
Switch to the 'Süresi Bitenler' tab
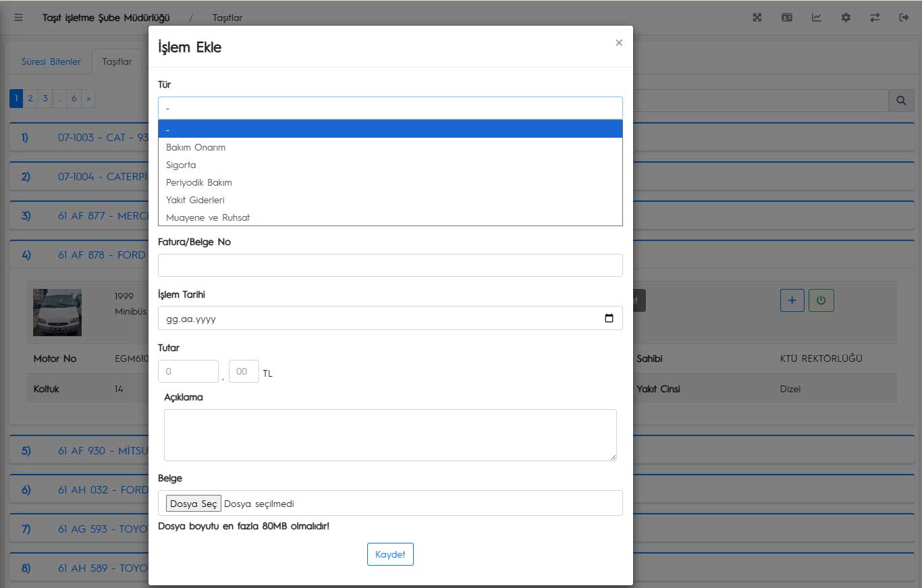[x=51, y=61]
